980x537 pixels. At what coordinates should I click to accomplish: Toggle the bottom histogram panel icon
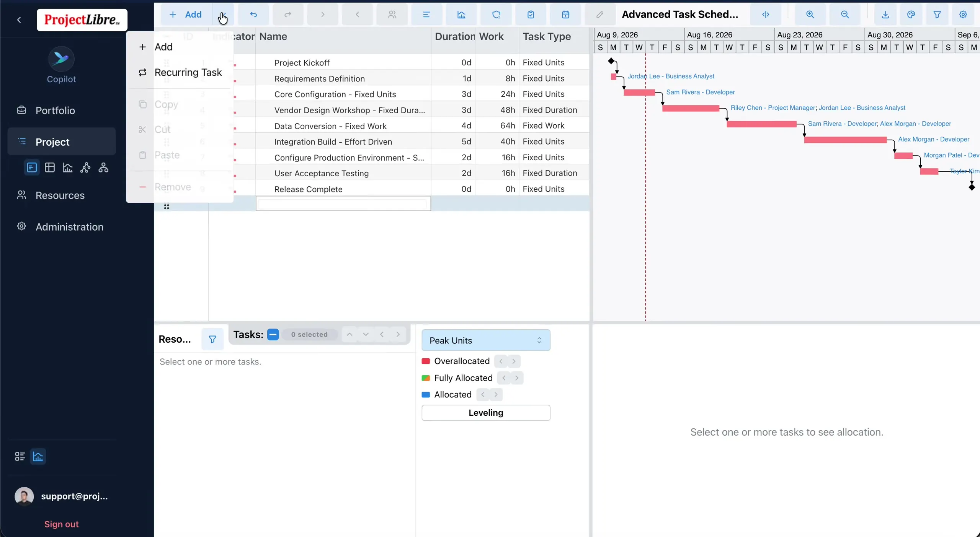(x=38, y=456)
